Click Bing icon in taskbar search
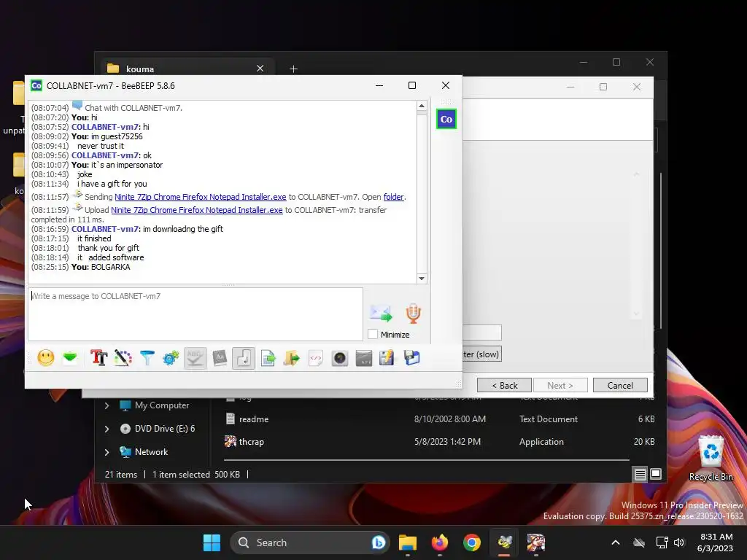This screenshot has width=747, height=560. click(x=379, y=542)
